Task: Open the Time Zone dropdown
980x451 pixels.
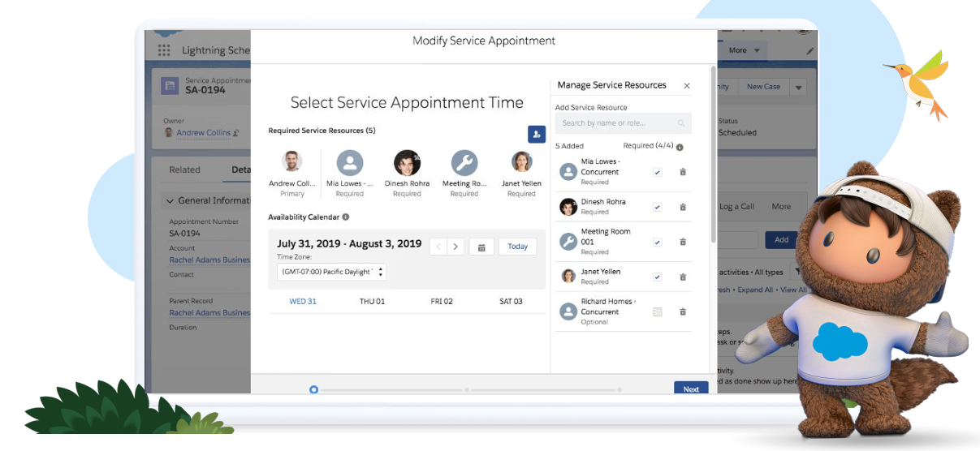Action: 332,272
